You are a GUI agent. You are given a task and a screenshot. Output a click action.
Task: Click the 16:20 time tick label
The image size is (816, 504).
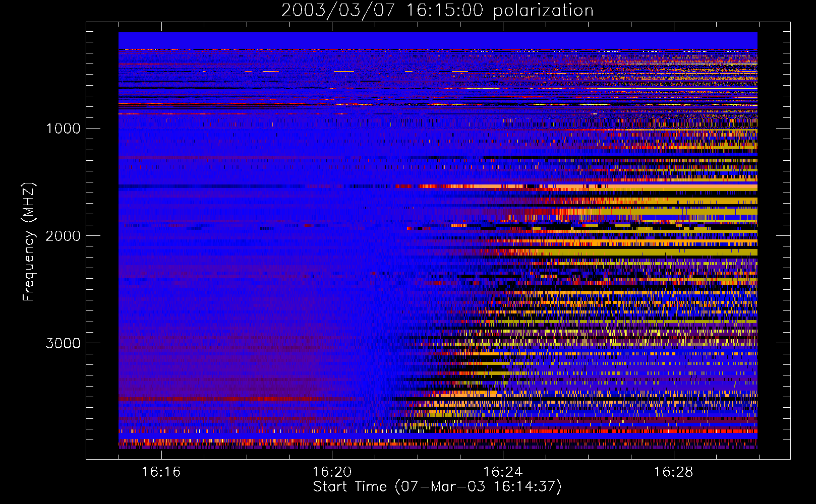tap(332, 472)
